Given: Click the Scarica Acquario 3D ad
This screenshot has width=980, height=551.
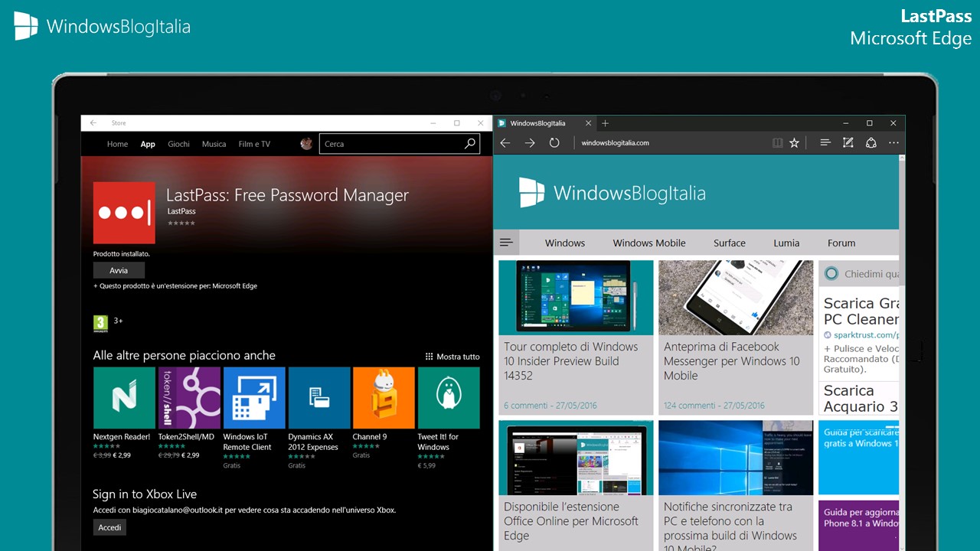Looking at the screenshot, I should pyautogui.click(x=861, y=398).
